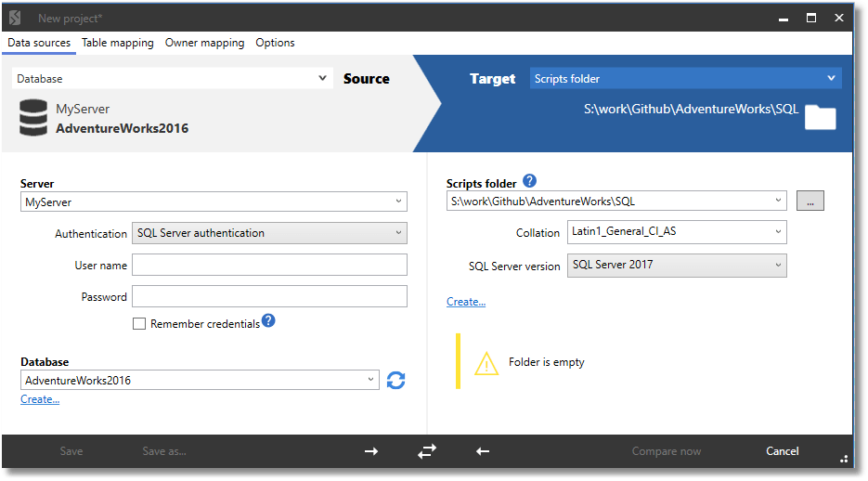
Task: Click the white folder icon in Target
Action: 820,116
